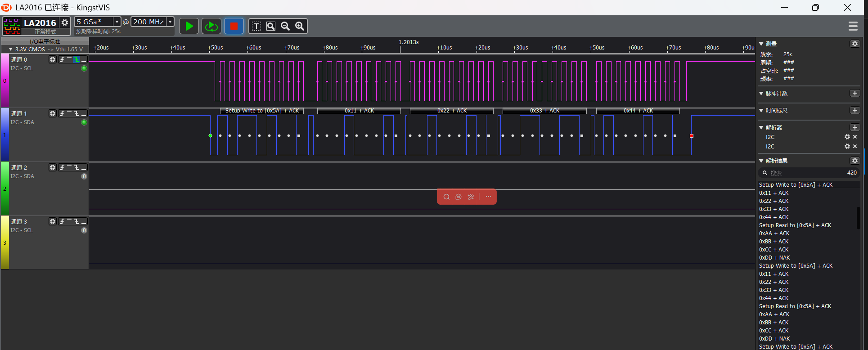
Task: Start single capture with green play button
Action: tap(189, 27)
